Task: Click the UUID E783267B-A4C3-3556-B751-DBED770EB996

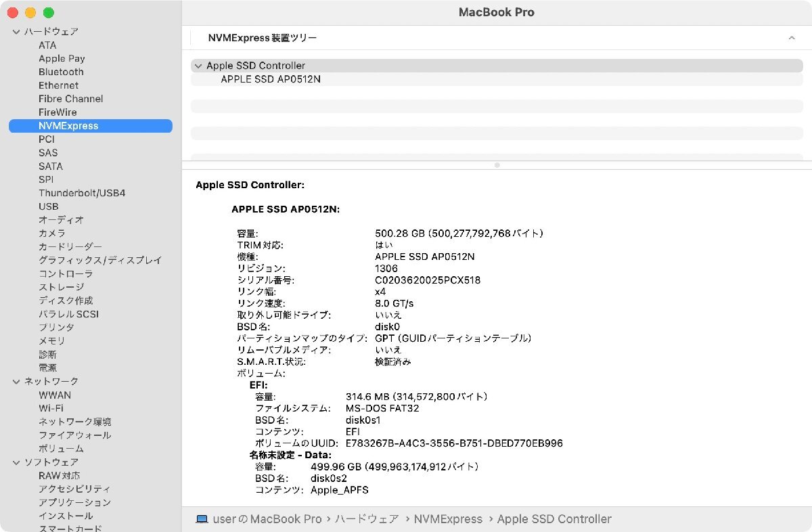Action: click(x=454, y=444)
